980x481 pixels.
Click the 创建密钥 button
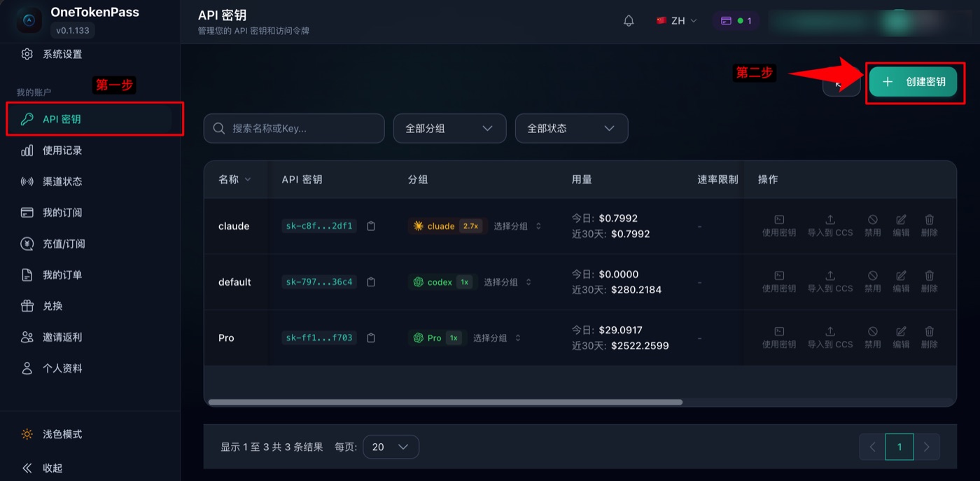pyautogui.click(x=913, y=82)
